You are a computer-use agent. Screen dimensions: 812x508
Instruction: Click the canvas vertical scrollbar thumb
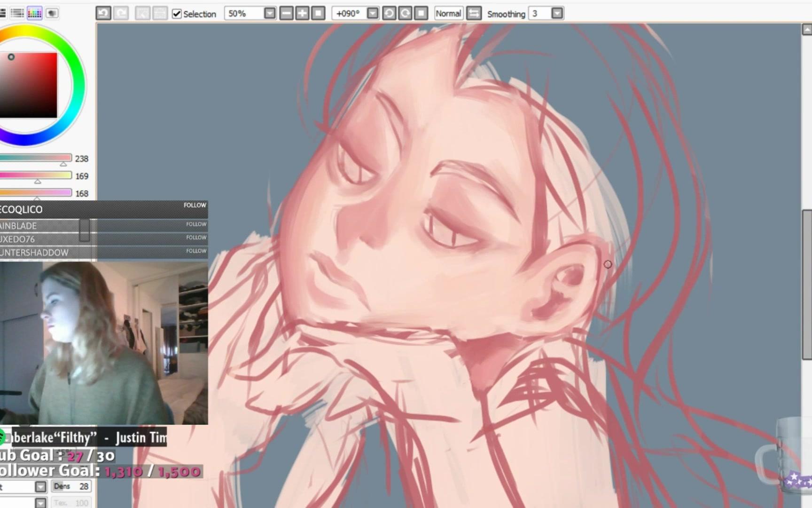point(807,284)
